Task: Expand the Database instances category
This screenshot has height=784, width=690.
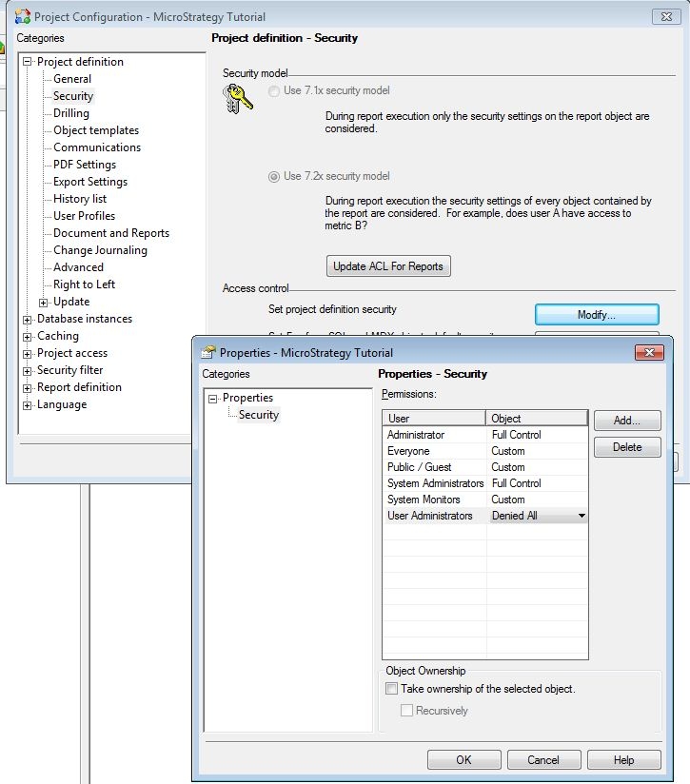Action: click(28, 320)
